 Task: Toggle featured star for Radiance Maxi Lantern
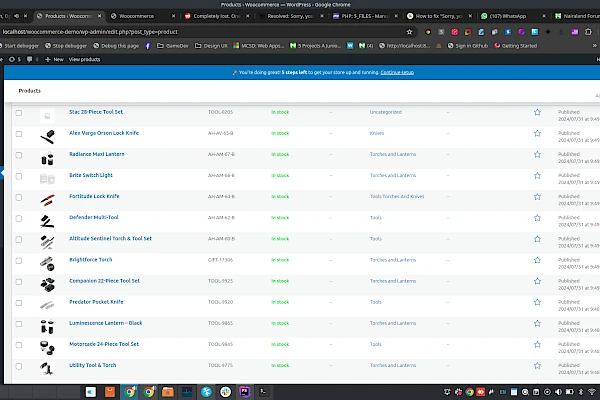[x=537, y=154]
